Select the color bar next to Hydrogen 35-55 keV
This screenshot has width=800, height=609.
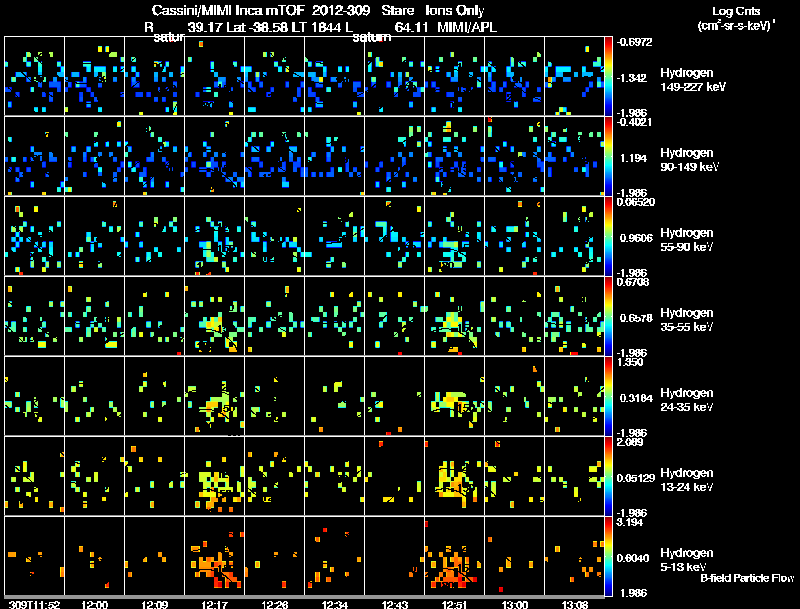608,316
